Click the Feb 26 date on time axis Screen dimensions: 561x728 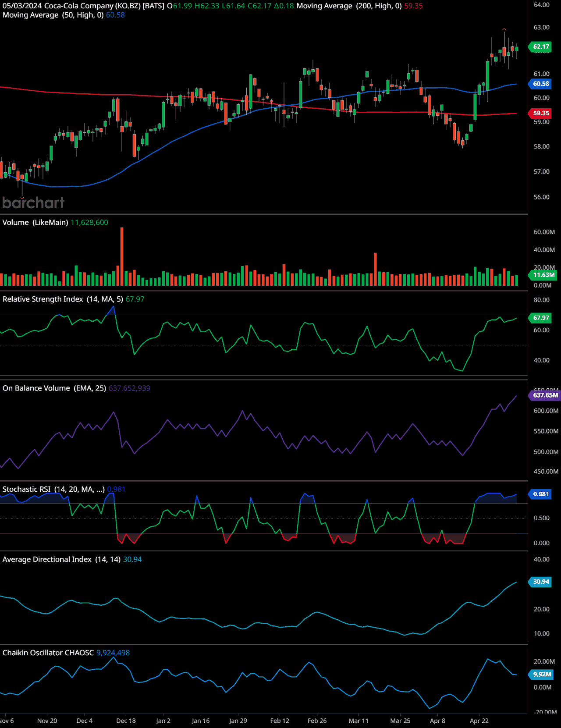point(317,721)
